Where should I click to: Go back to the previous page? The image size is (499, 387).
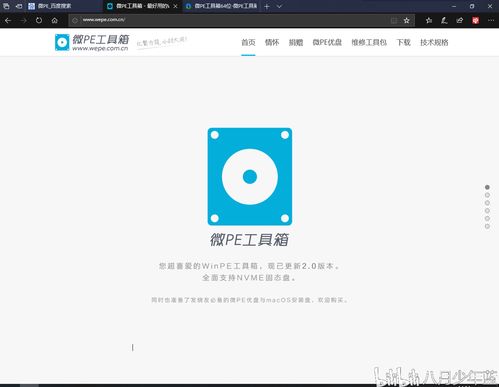tap(8, 21)
